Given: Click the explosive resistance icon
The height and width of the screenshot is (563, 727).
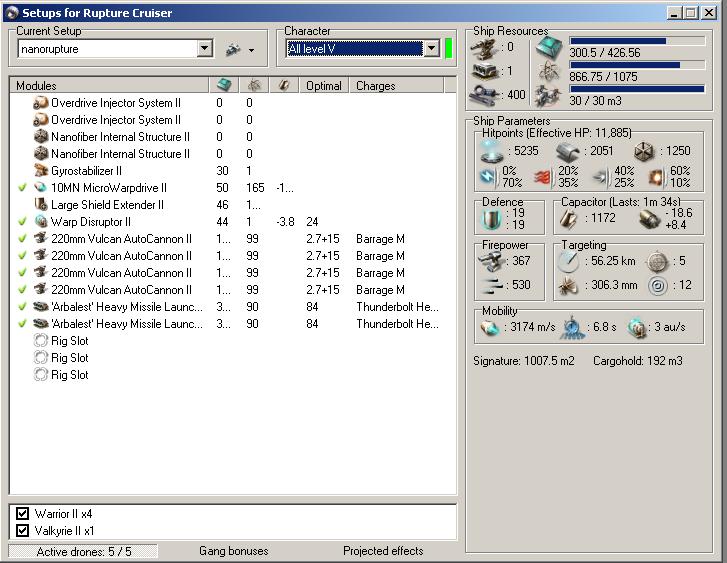Looking at the screenshot, I should coord(656,177).
